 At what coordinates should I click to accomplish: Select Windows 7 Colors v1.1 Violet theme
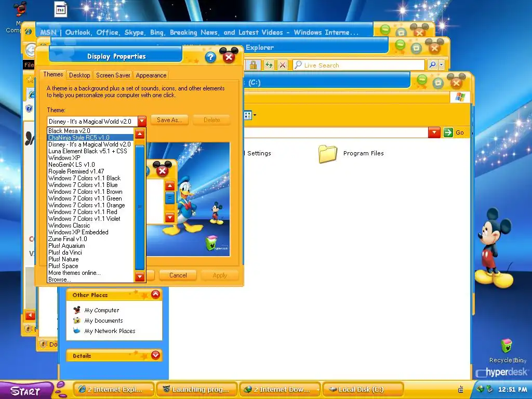pyautogui.click(x=90, y=219)
